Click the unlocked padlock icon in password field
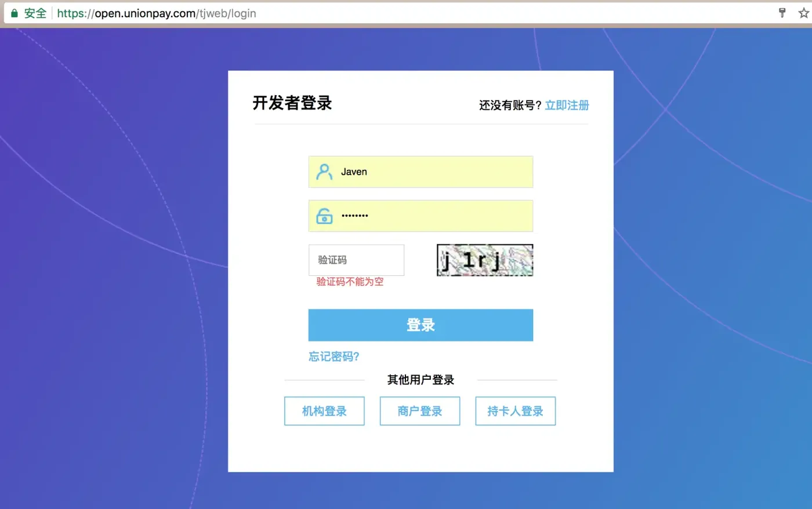Viewport: 812px width, 509px height. pos(324,216)
